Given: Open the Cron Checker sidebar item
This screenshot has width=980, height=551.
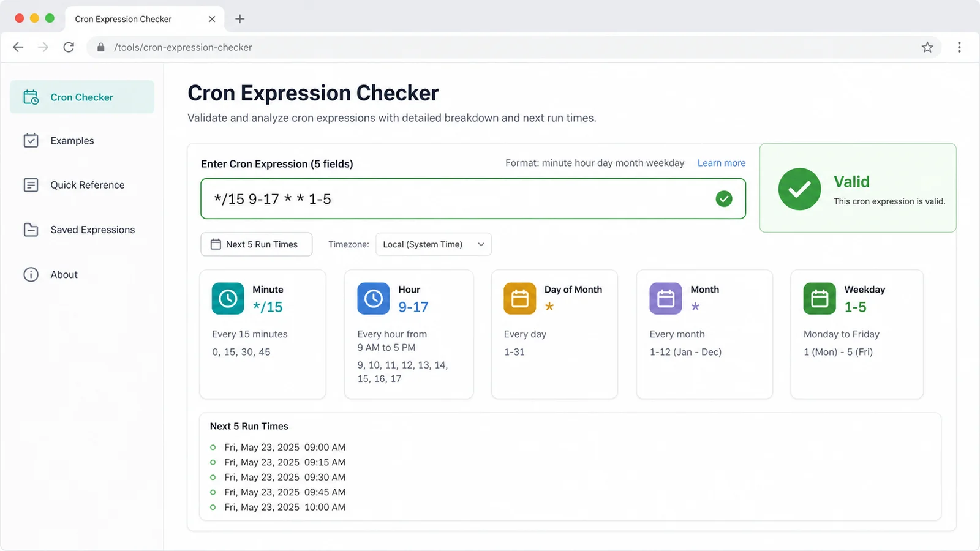Looking at the screenshot, I should (x=82, y=97).
